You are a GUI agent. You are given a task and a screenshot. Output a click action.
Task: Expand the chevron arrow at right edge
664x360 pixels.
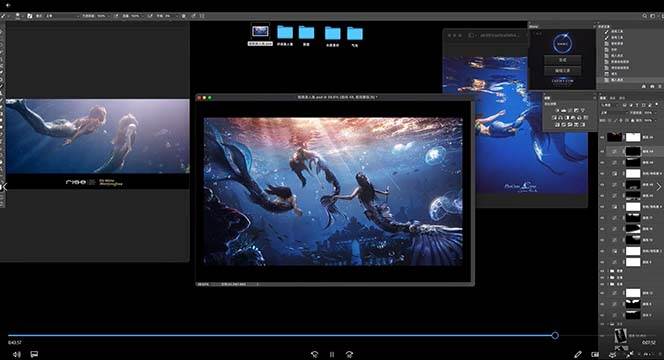coord(658,187)
